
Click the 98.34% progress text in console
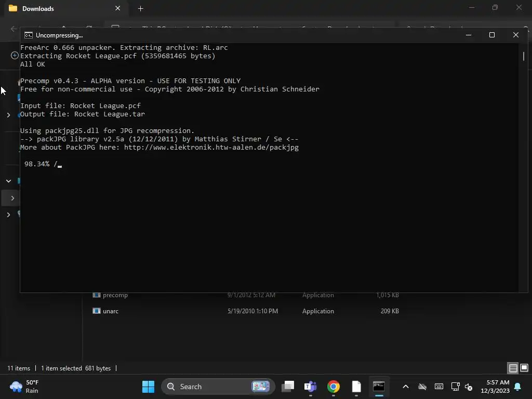point(37,164)
